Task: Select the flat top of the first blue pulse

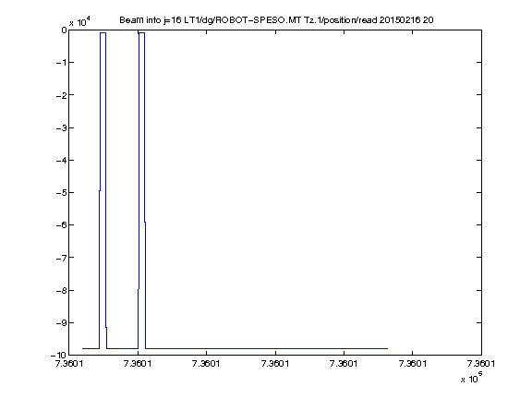Action: coord(103,33)
